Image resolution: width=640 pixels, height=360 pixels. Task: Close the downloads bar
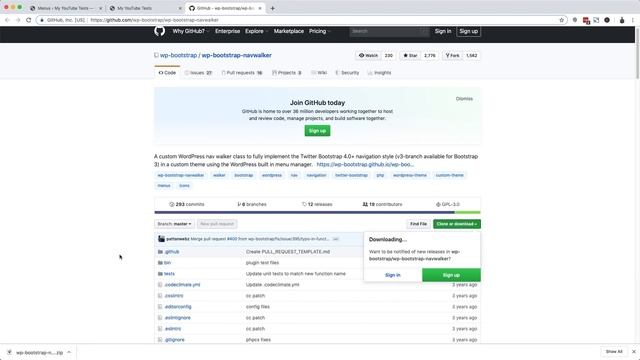(633, 352)
